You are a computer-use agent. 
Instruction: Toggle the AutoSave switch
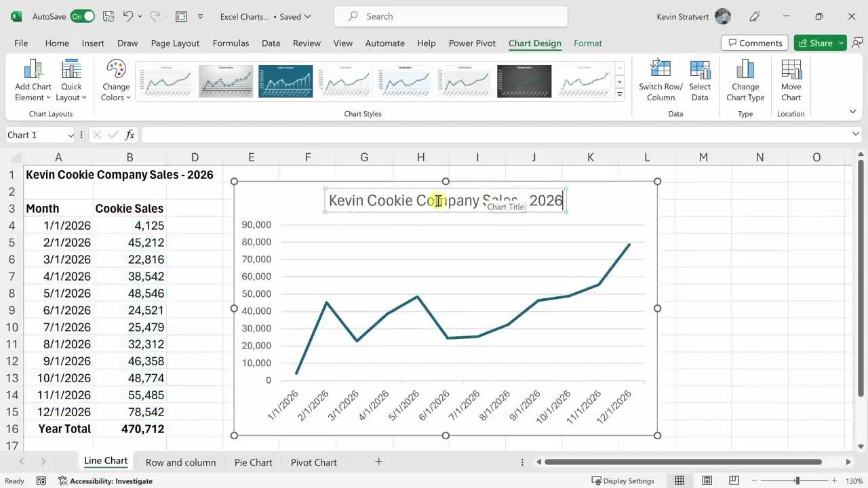(82, 16)
